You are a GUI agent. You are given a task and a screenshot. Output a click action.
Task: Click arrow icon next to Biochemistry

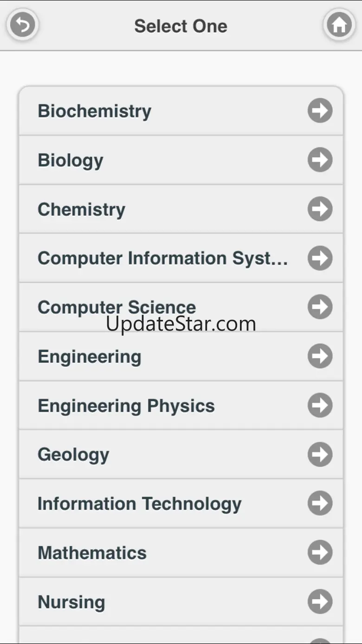[x=320, y=111]
